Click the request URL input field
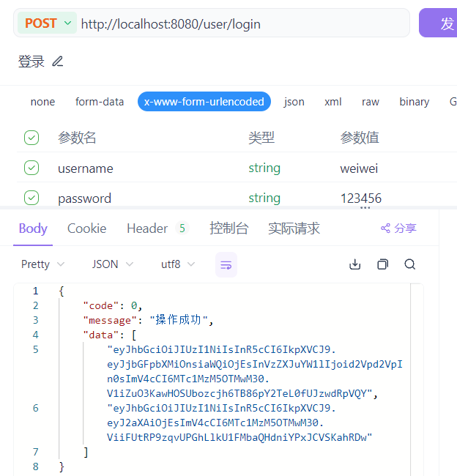 243,24
